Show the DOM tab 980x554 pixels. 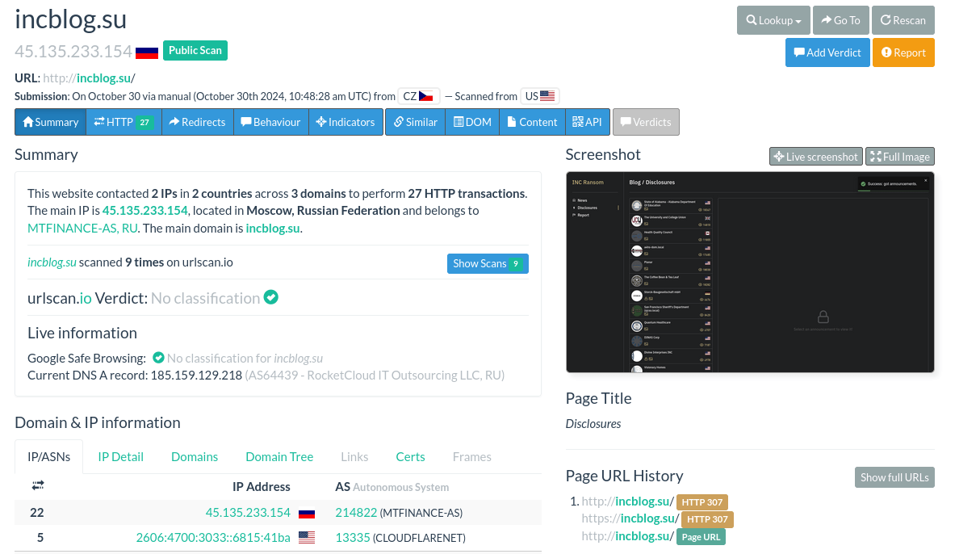coord(472,122)
